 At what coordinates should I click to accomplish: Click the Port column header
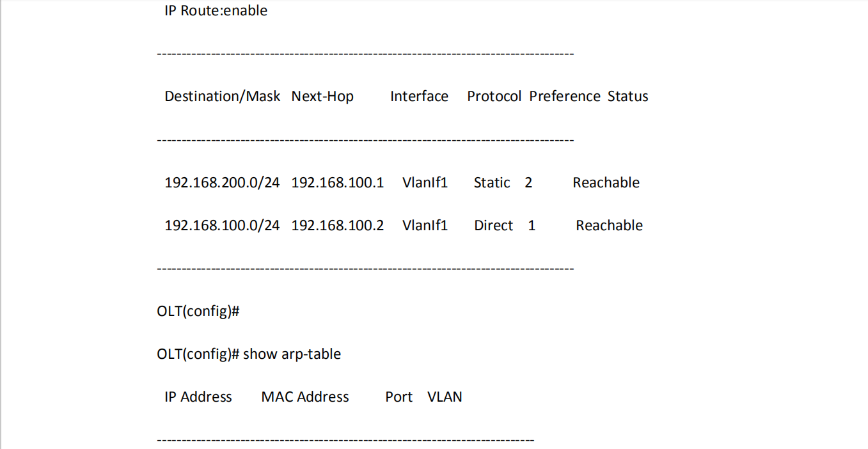(398, 397)
